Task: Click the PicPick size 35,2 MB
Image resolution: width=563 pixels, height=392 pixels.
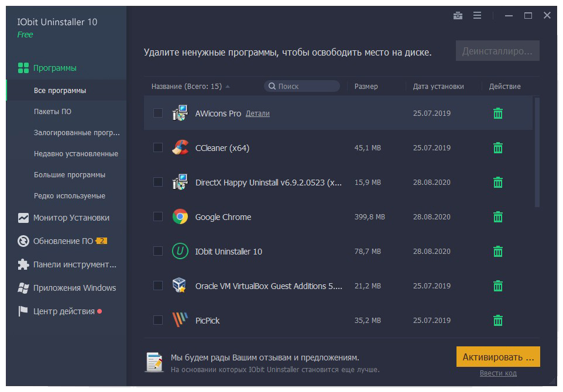Action: point(368,320)
